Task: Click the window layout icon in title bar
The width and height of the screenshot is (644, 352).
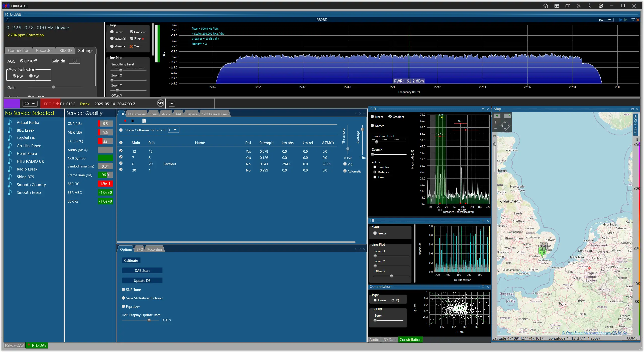Action: [x=557, y=6]
